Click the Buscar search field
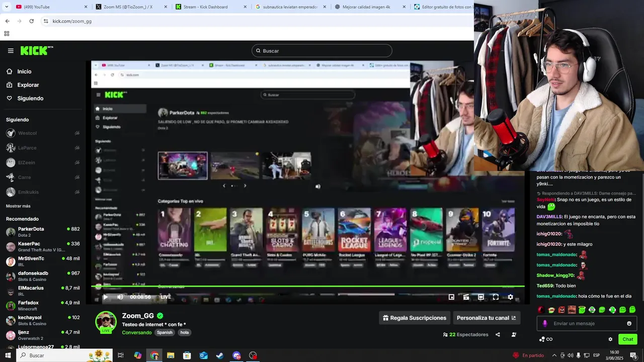The height and width of the screenshot is (362, 644). point(322,51)
